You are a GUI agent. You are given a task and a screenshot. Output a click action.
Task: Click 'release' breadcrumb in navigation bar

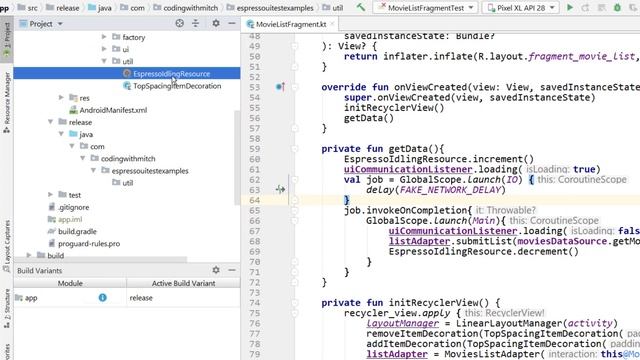coord(68,7)
